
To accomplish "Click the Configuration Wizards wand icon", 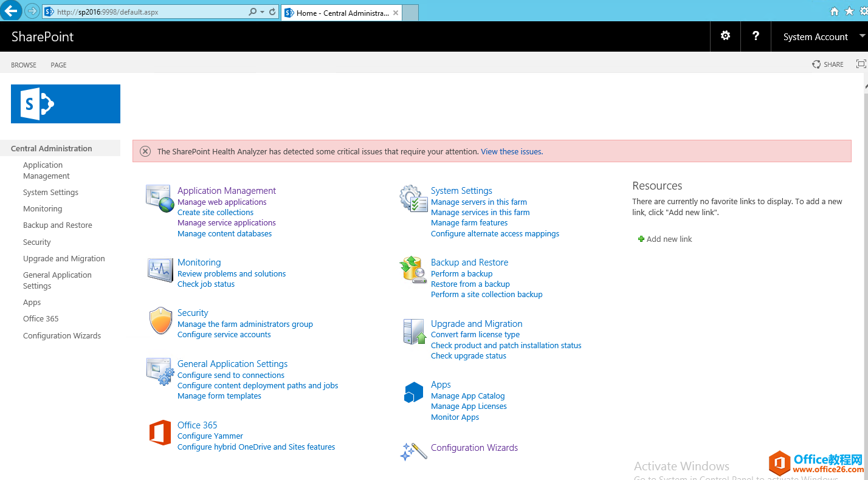I will [x=413, y=451].
